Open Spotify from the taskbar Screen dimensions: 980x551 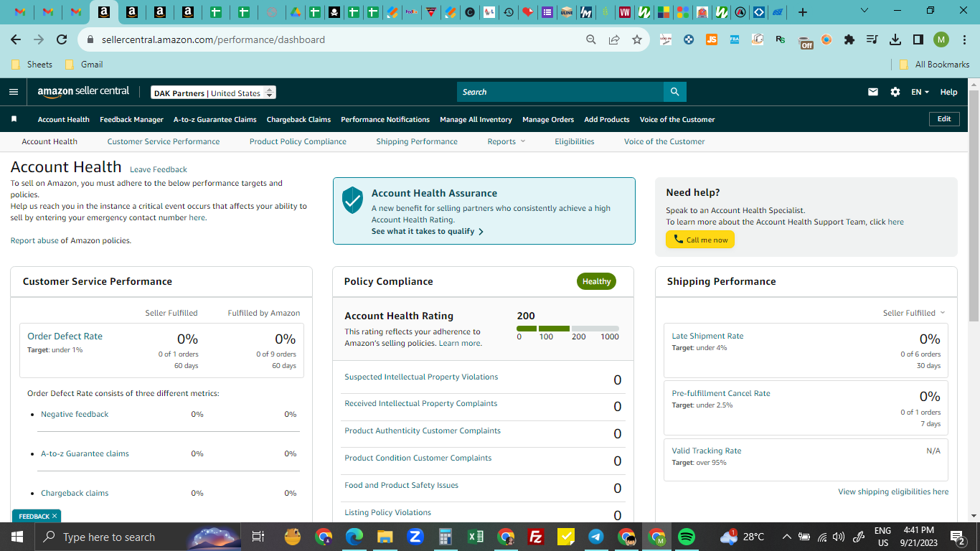click(687, 537)
